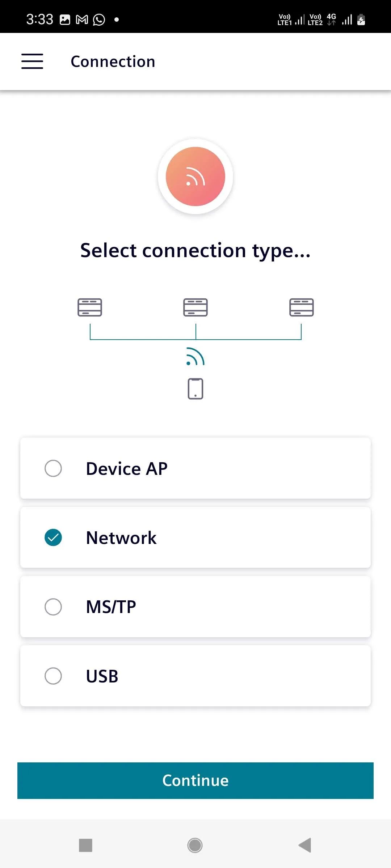
Task: Tap the battery charging status icon
Action: (x=361, y=20)
